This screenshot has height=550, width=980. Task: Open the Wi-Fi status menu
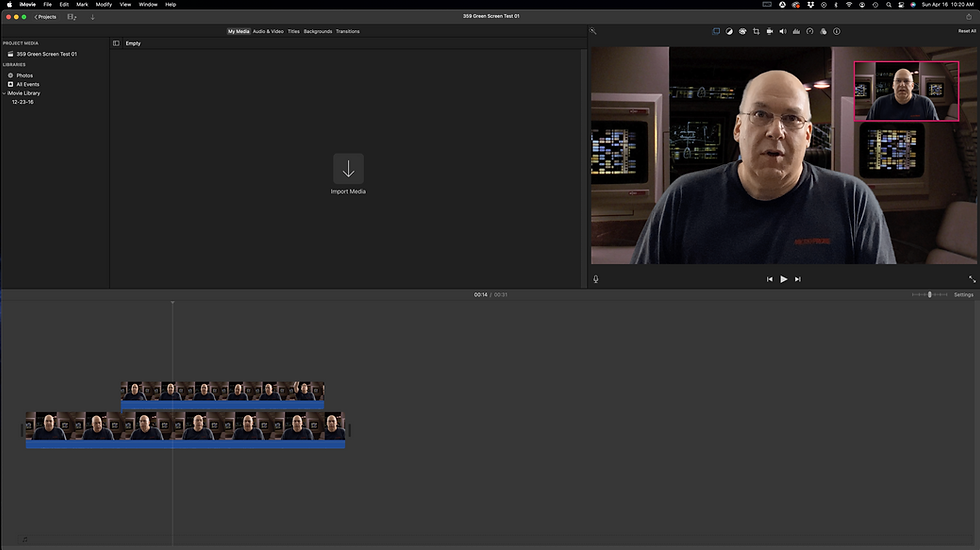(x=849, y=4)
